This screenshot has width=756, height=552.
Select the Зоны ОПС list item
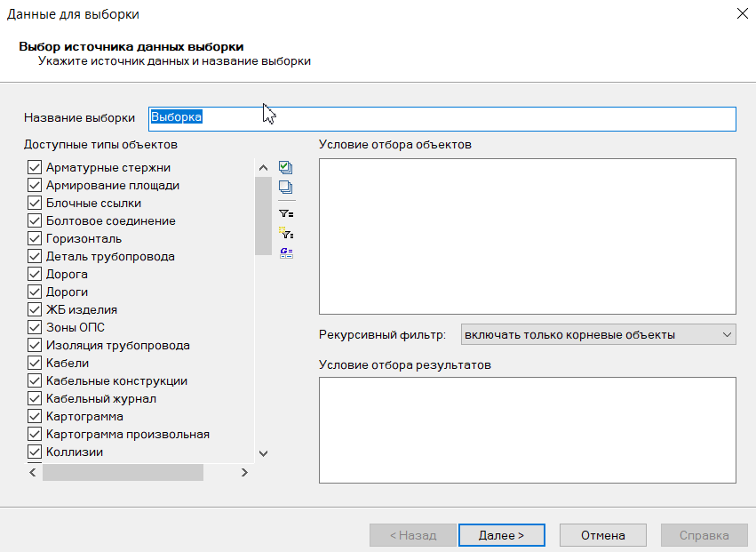tap(75, 327)
